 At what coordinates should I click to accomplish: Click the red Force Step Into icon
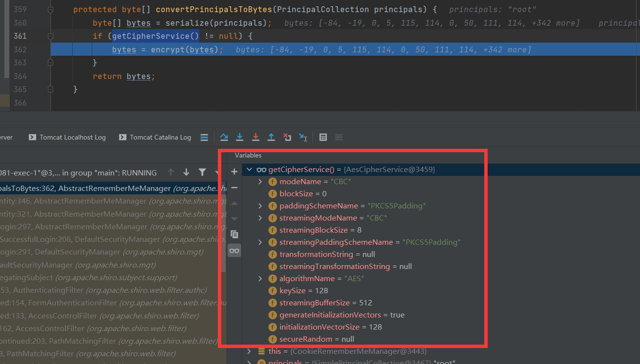[x=255, y=138]
